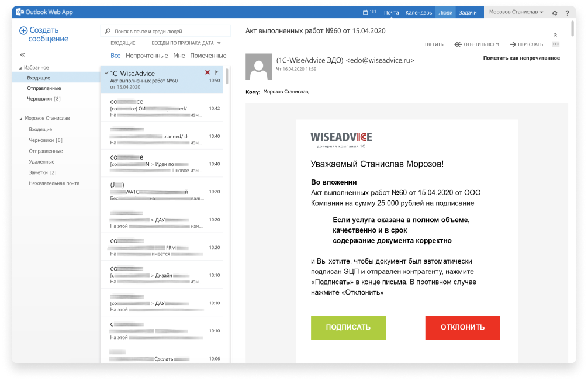
Task: Open the message containing "planned/"
Action: (x=162, y=136)
